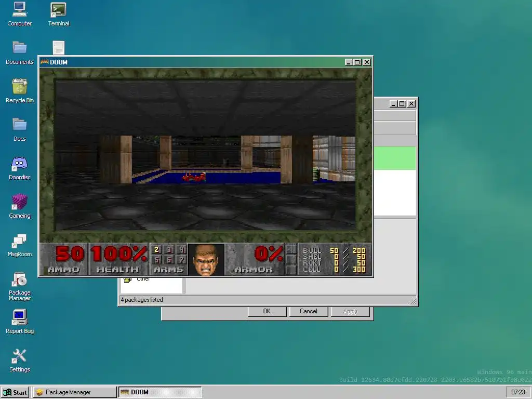Grab the Package Manager resize grip
The image size is (532, 399).
click(x=413, y=301)
